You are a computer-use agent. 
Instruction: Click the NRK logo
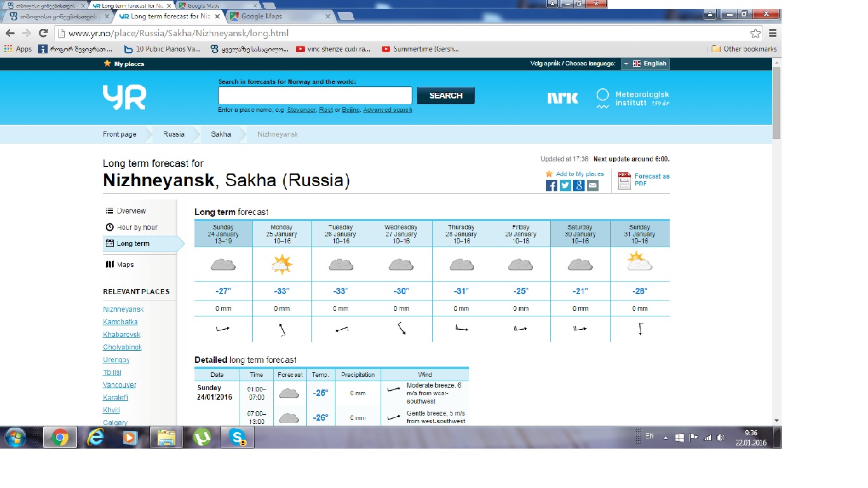563,98
